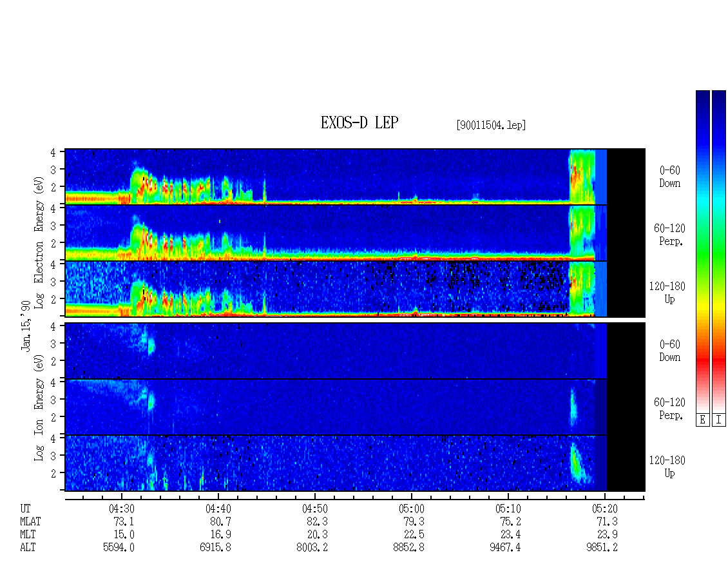
Task: Open the ion 0-60 Down spectrogram panel
Action: click(x=355, y=351)
